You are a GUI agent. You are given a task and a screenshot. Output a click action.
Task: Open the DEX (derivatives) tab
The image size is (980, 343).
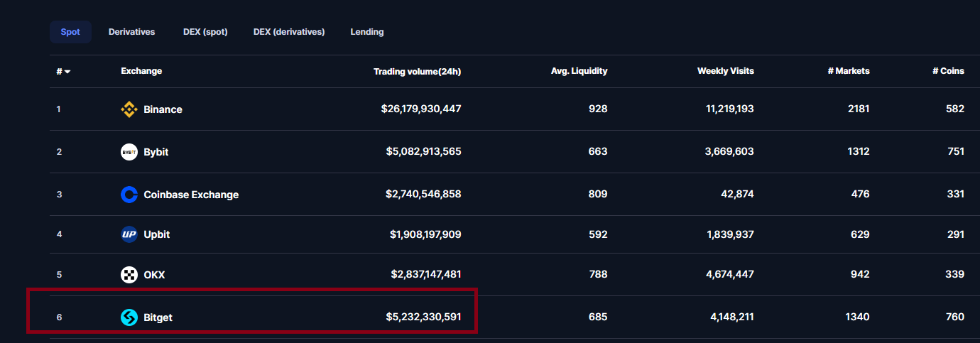pyautogui.click(x=289, y=32)
